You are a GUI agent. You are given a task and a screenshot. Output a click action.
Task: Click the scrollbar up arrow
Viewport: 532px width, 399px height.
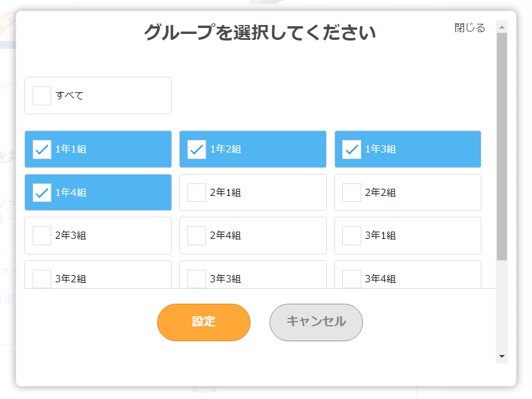coord(502,27)
